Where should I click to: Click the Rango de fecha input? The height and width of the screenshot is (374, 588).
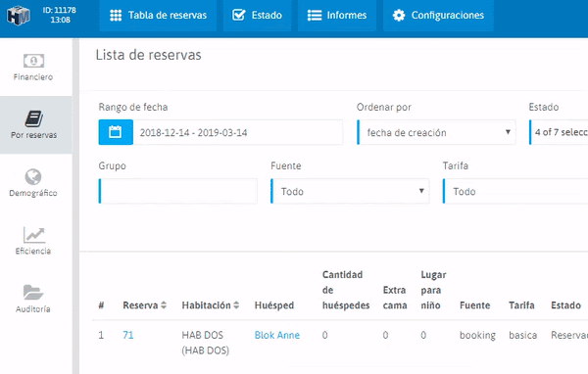[x=238, y=132]
